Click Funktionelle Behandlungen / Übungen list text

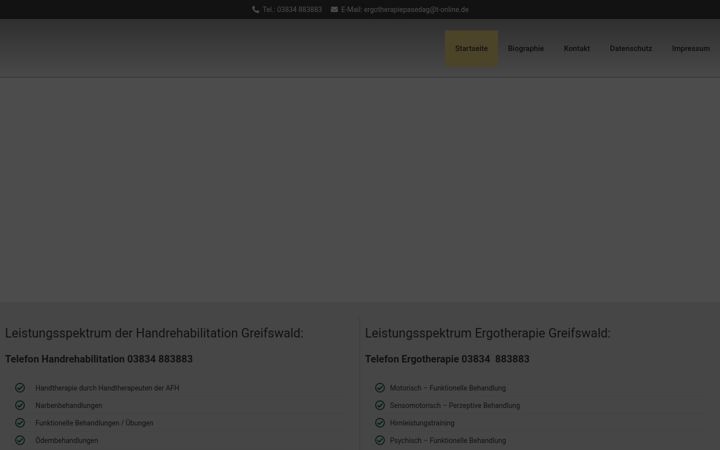[94, 423]
